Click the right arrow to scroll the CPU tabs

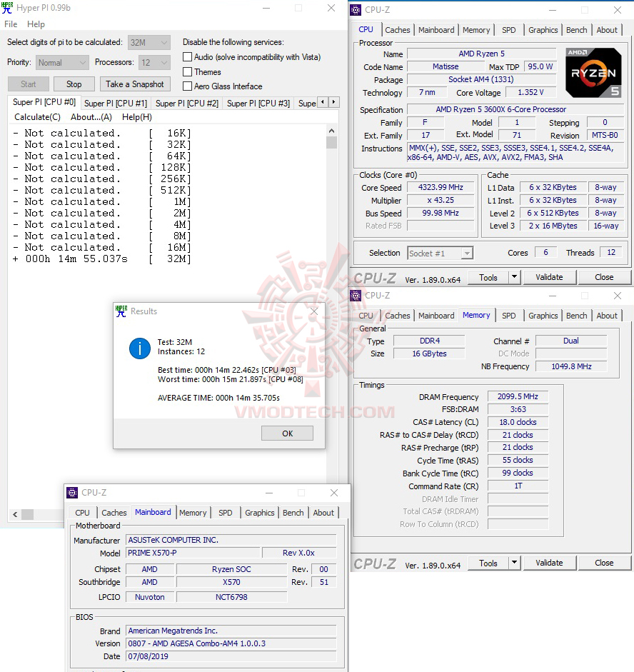[332, 102]
